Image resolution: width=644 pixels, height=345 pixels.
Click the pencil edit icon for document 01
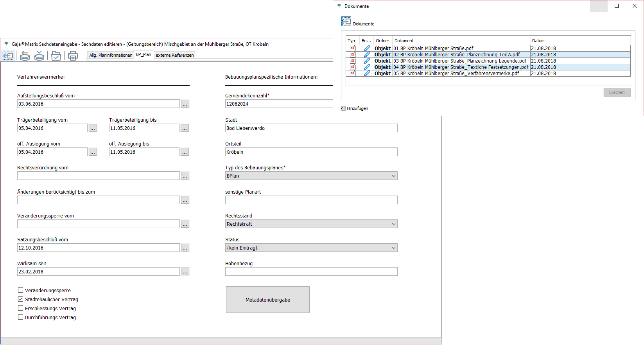click(x=367, y=49)
